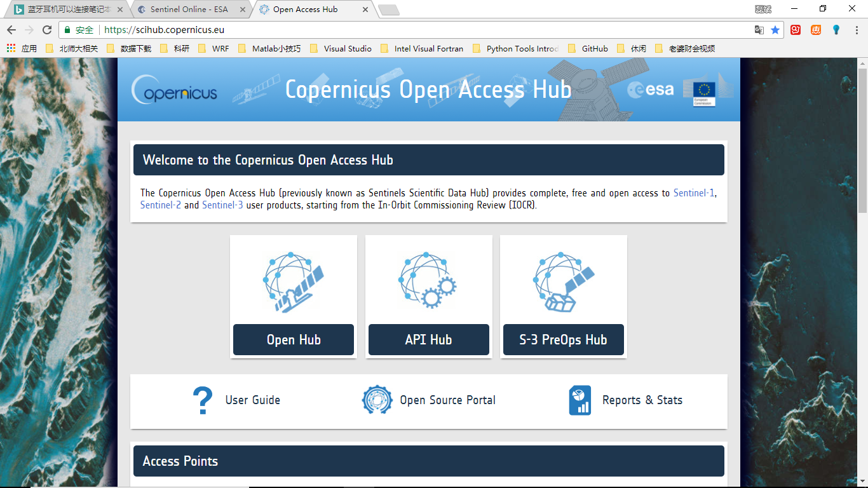The image size is (868, 488).
Task: Click the Access Points section header
Action: click(429, 461)
